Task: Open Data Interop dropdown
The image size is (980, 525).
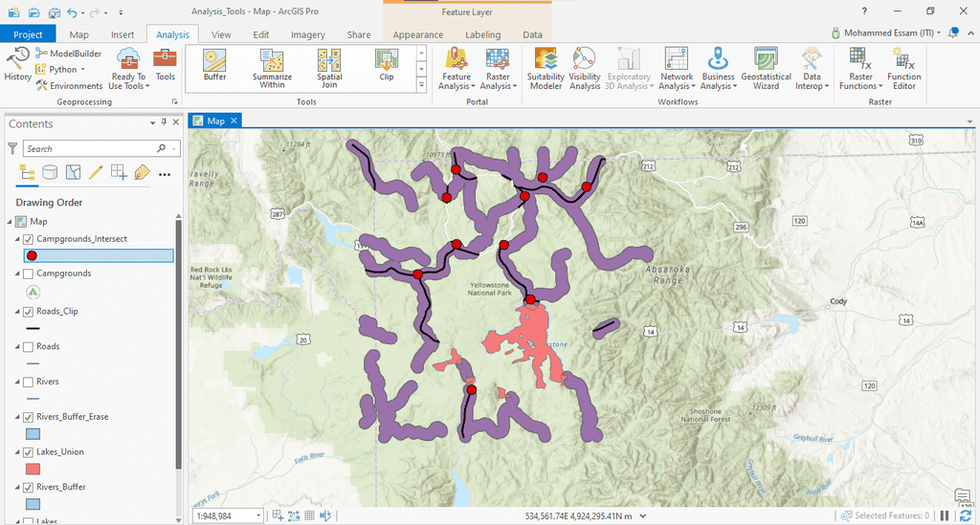Action: pos(812,69)
